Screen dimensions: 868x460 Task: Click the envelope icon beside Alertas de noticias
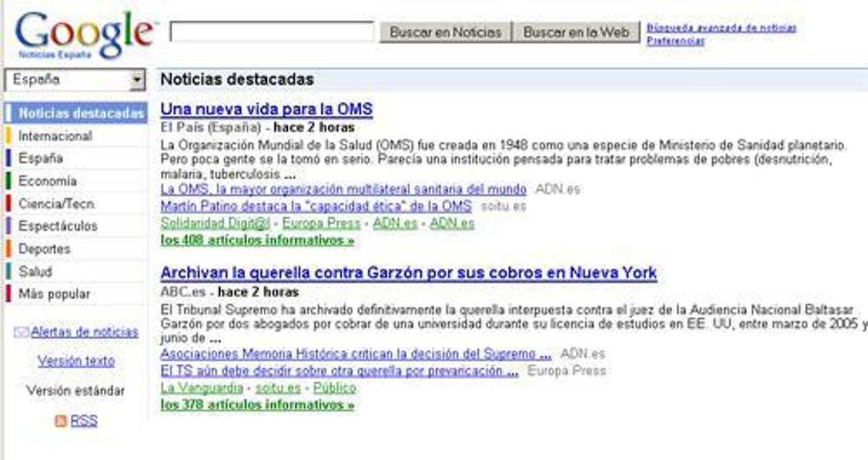tap(21, 333)
